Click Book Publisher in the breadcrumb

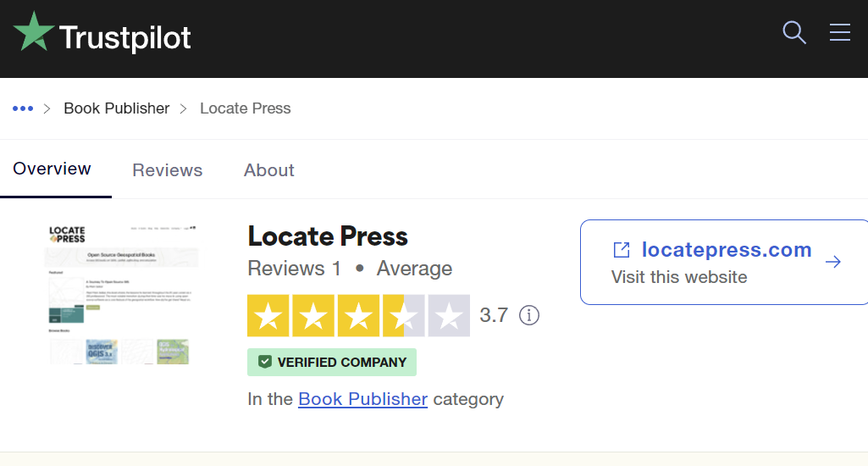click(x=117, y=108)
